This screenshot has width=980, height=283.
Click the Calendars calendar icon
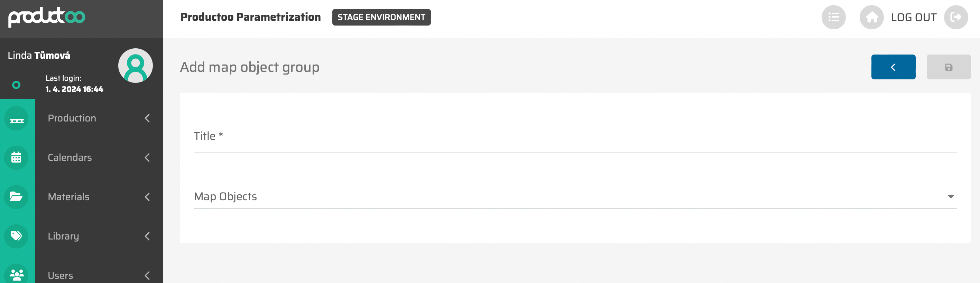click(17, 158)
